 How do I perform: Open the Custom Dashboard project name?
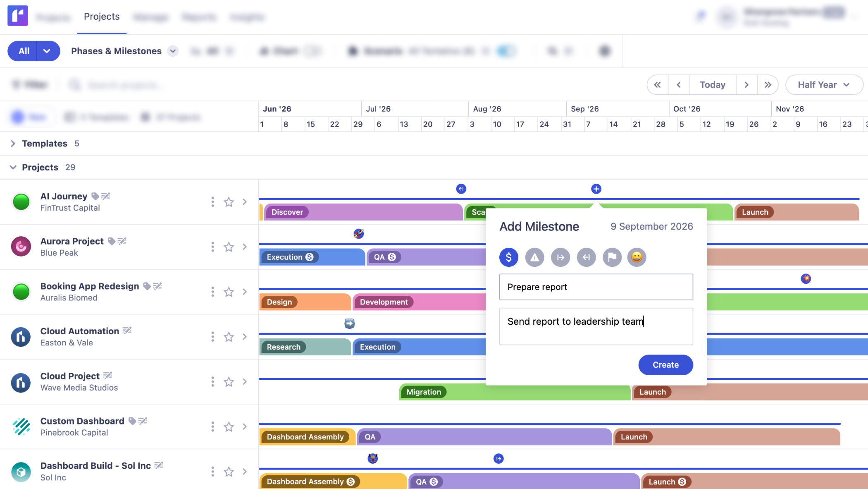coord(82,421)
